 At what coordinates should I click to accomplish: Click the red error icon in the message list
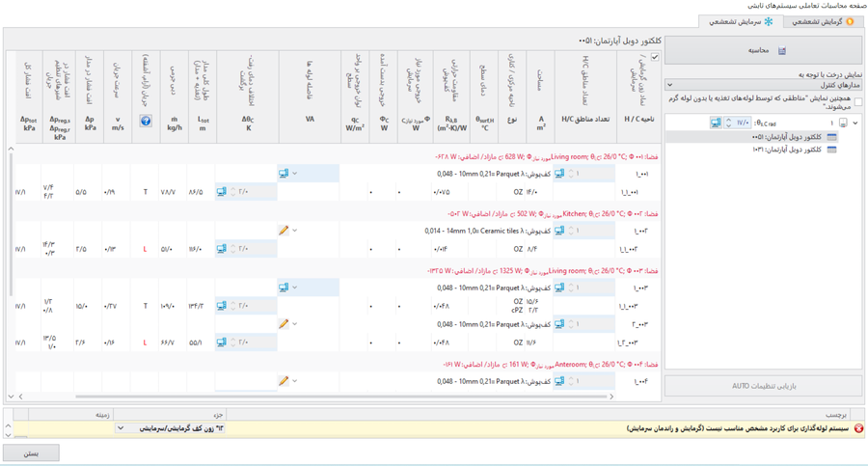[857, 428]
